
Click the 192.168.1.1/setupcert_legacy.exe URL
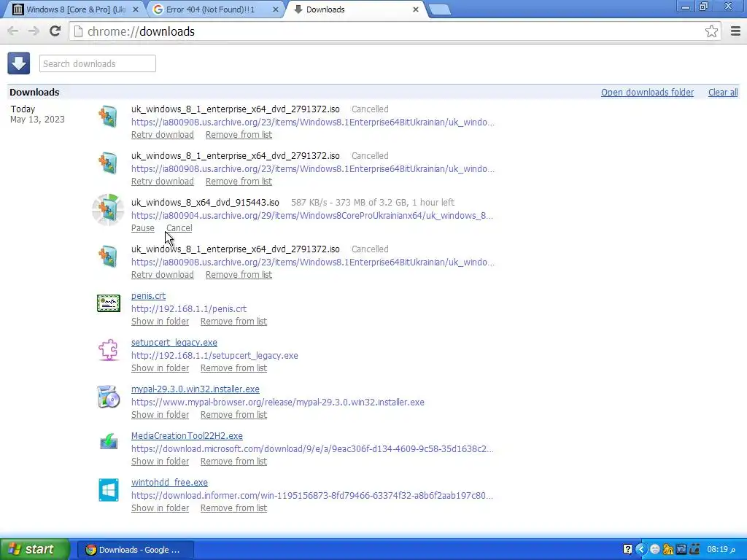pos(214,356)
